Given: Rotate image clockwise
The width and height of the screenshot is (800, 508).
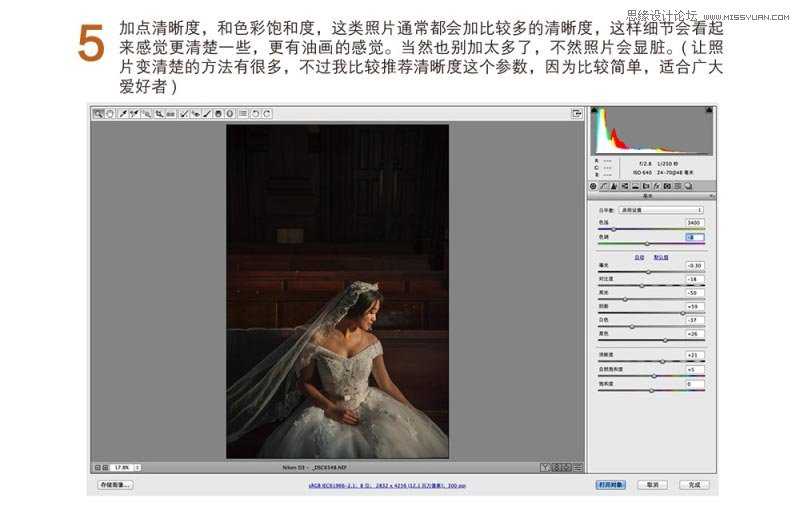Looking at the screenshot, I should [267, 114].
